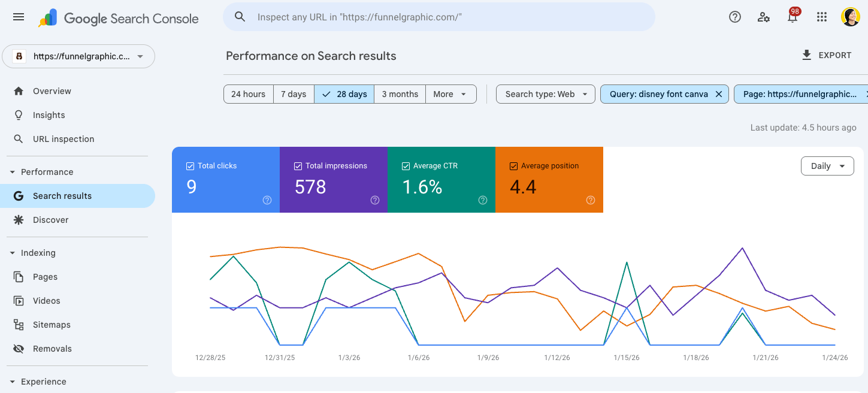Toggle the Total impressions metric checkbox

(297, 165)
